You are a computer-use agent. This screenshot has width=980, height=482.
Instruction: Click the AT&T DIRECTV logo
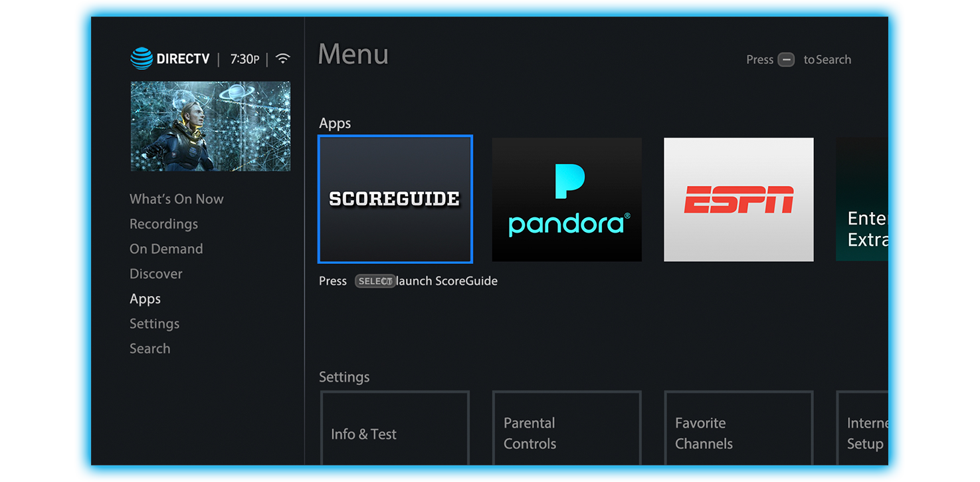click(x=170, y=59)
